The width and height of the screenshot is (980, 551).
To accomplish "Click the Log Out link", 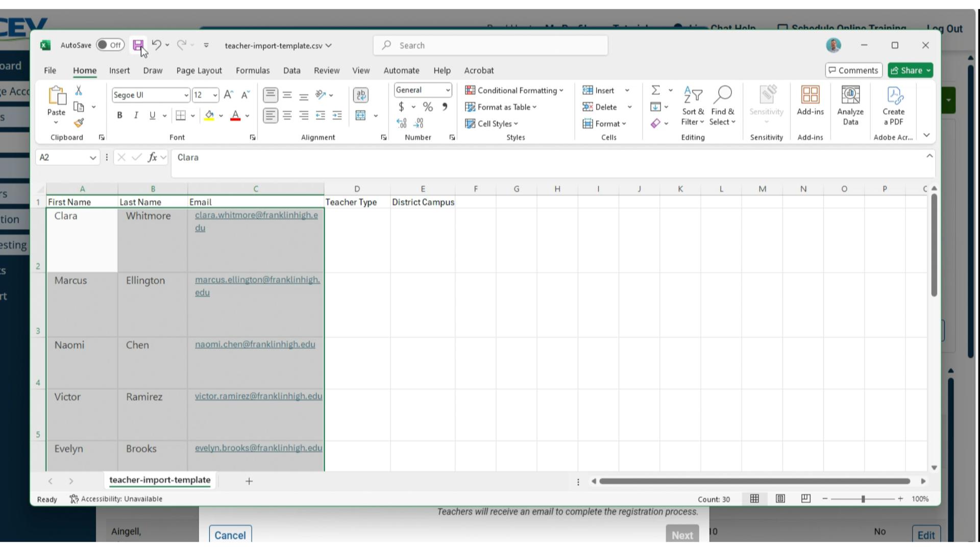I will click(x=945, y=29).
